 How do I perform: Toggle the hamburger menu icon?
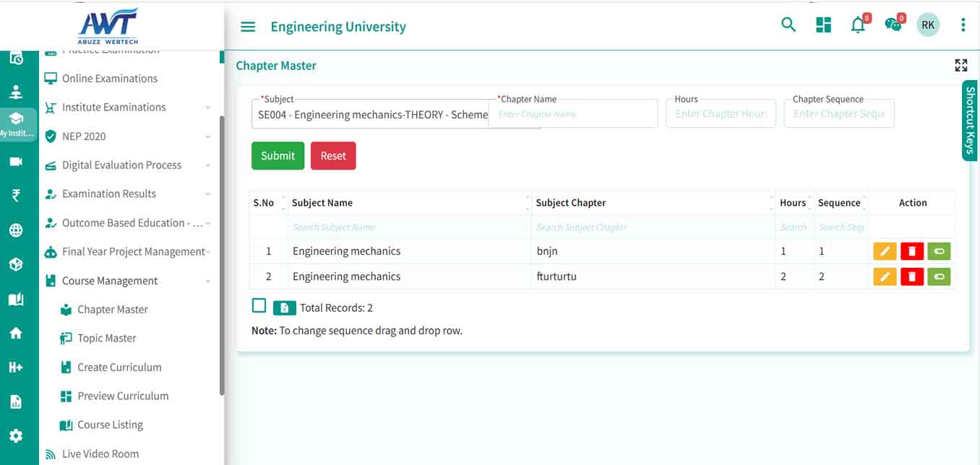(248, 27)
